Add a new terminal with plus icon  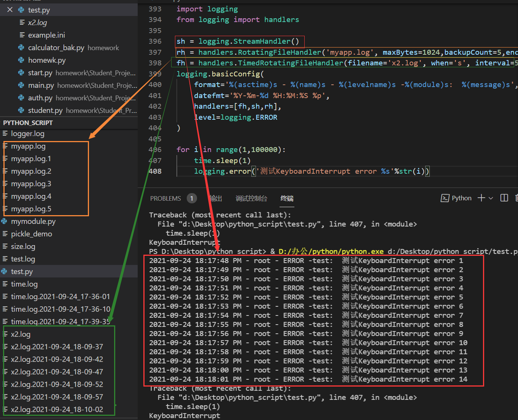coord(481,198)
